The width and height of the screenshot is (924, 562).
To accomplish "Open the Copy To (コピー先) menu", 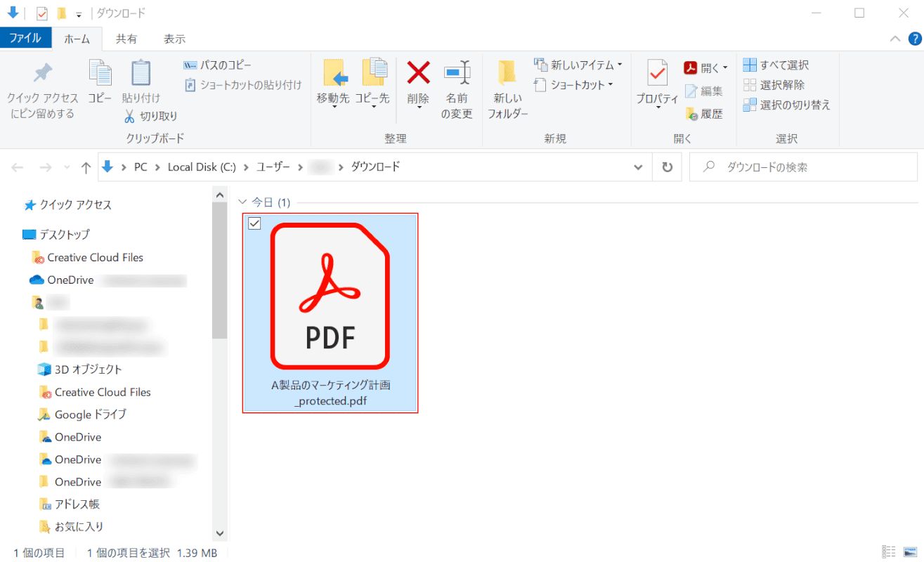I will tap(372, 83).
